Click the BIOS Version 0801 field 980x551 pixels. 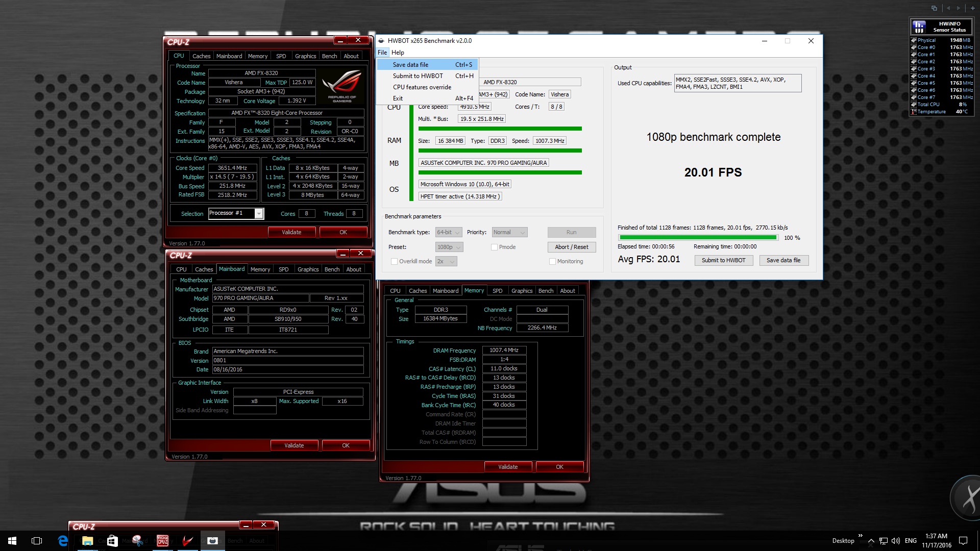[x=288, y=360]
